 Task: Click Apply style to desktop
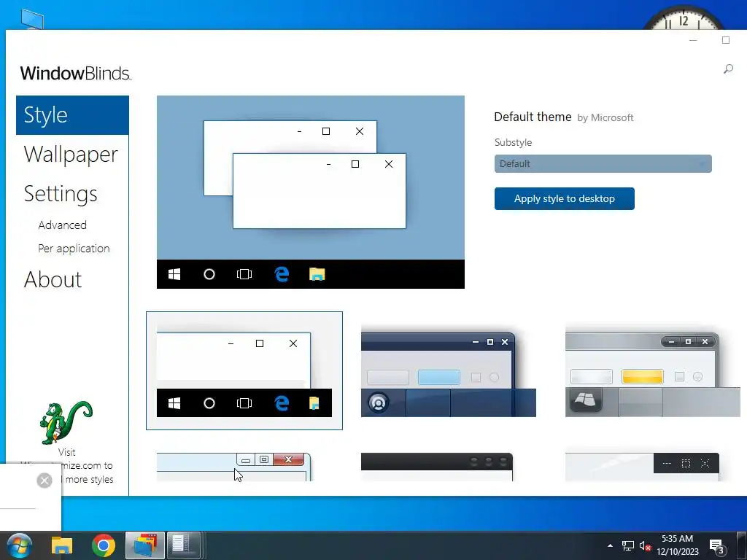(x=564, y=198)
